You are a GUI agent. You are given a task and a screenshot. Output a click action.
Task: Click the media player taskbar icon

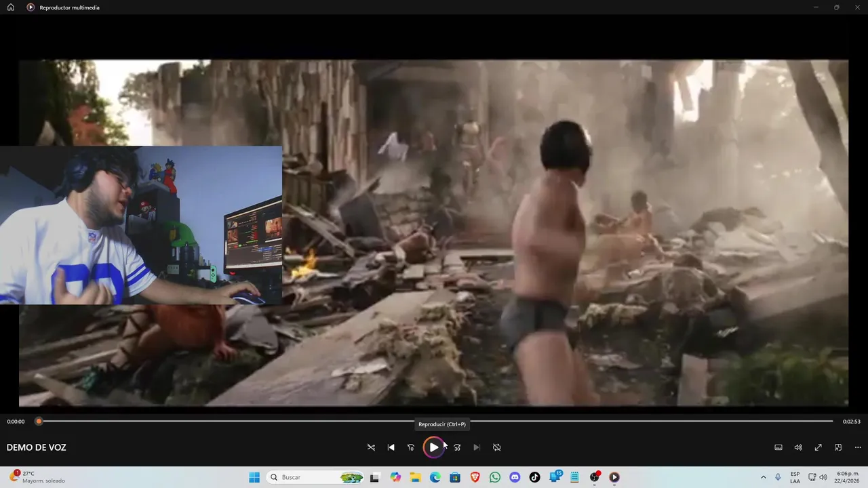pyautogui.click(x=614, y=477)
